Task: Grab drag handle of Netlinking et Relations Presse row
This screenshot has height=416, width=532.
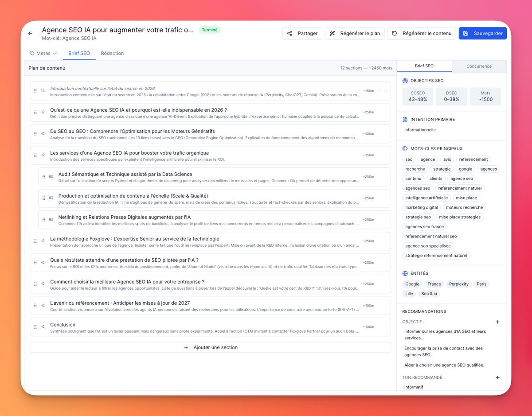Action: [x=43, y=220]
